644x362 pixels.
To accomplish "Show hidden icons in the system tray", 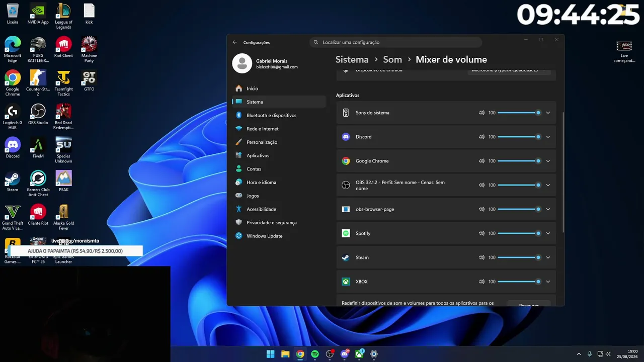I will [579, 354].
